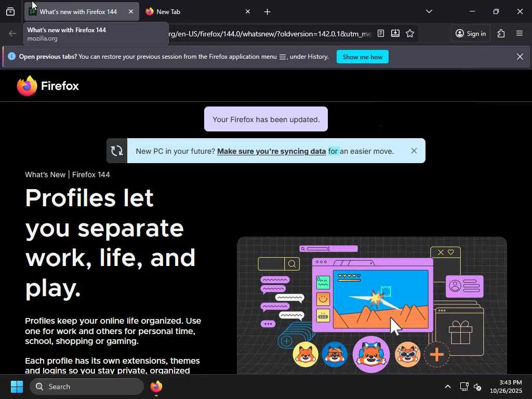Close the New PC sync banner
This screenshot has width=532, height=399.
414,151
